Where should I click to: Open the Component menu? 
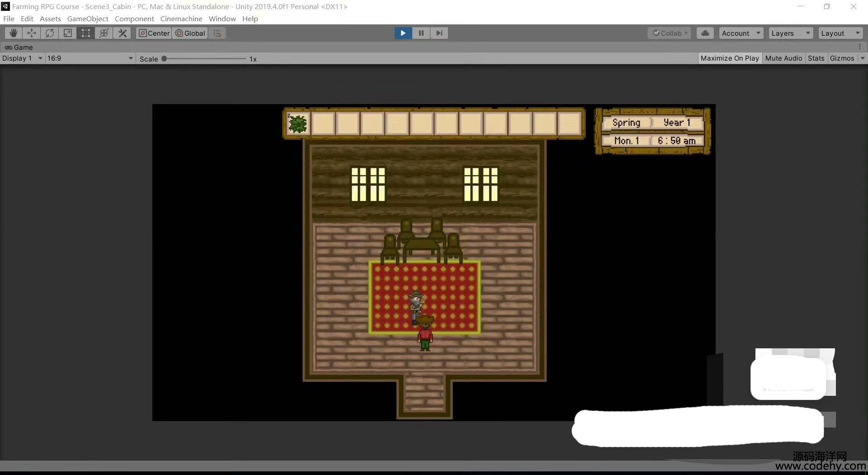point(134,19)
